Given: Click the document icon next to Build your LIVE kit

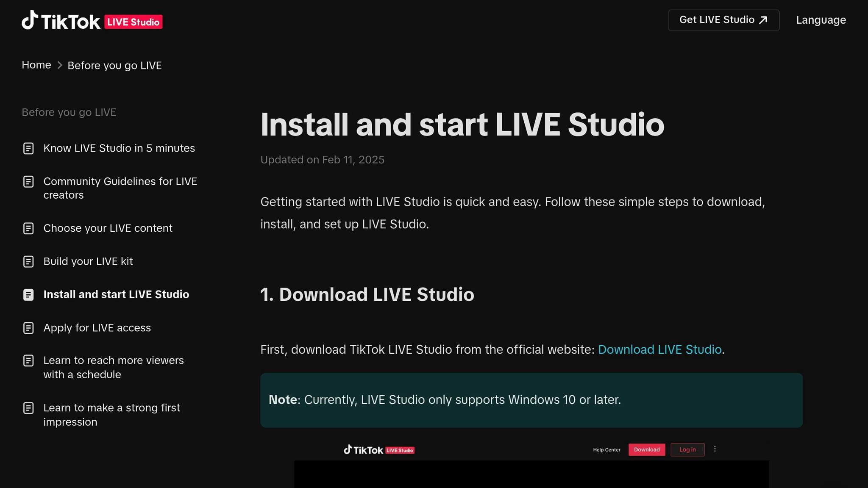Looking at the screenshot, I should tap(28, 261).
